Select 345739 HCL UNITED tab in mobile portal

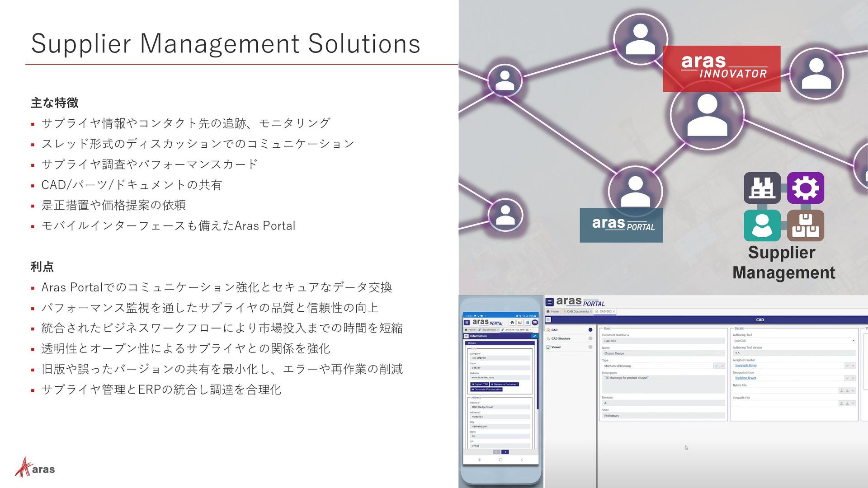coord(517,330)
